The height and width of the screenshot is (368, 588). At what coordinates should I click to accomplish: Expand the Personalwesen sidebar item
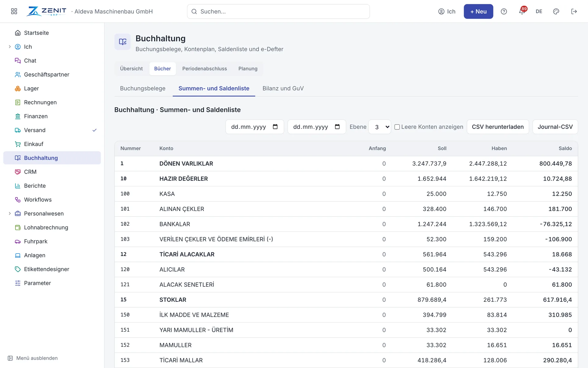[10, 213]
